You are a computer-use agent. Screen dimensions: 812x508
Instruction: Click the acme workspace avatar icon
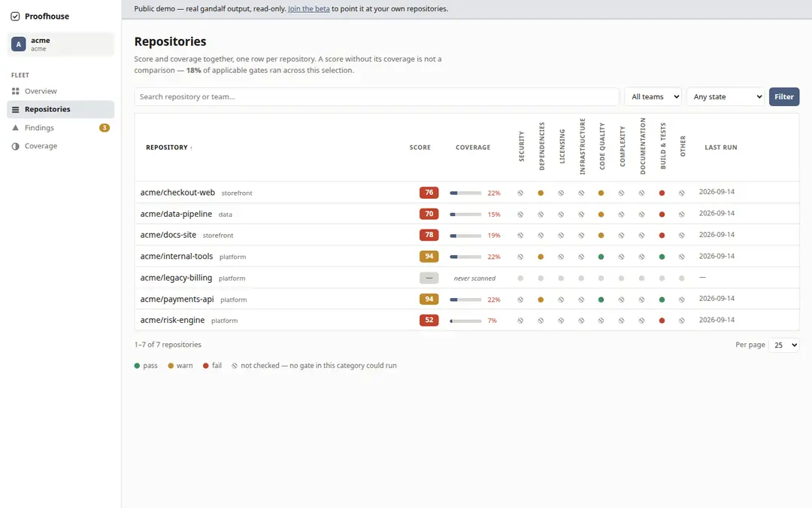[x=19, y=44]
